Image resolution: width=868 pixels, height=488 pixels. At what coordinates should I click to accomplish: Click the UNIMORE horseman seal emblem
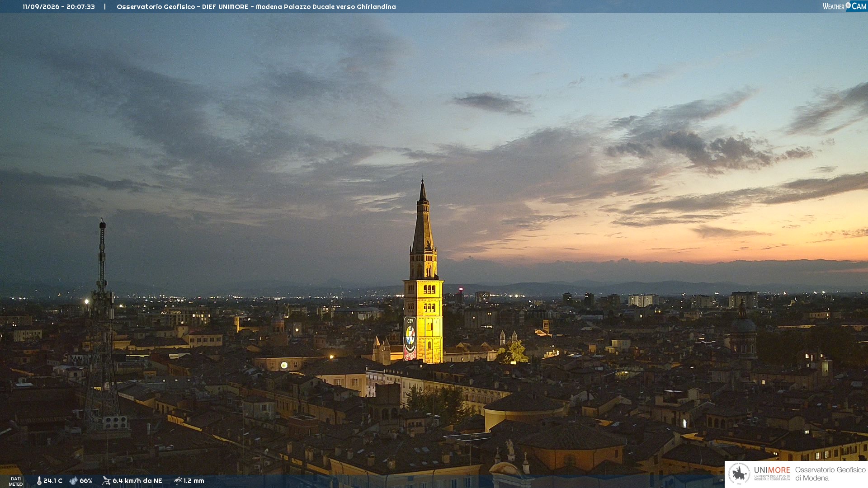coord(739,474)
